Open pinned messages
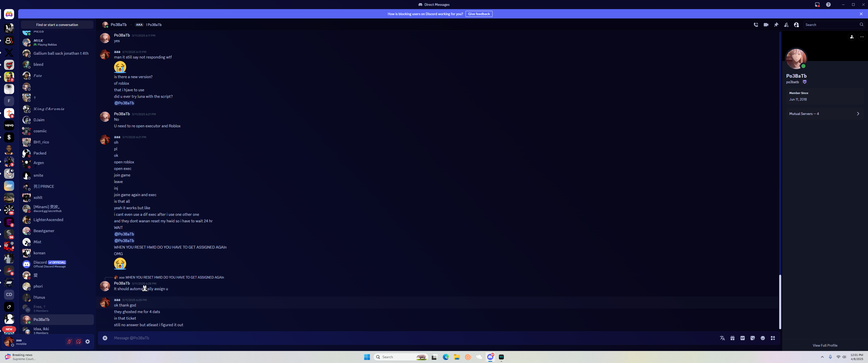The width and height of the screenshot is (868, 363). (776, 25)
